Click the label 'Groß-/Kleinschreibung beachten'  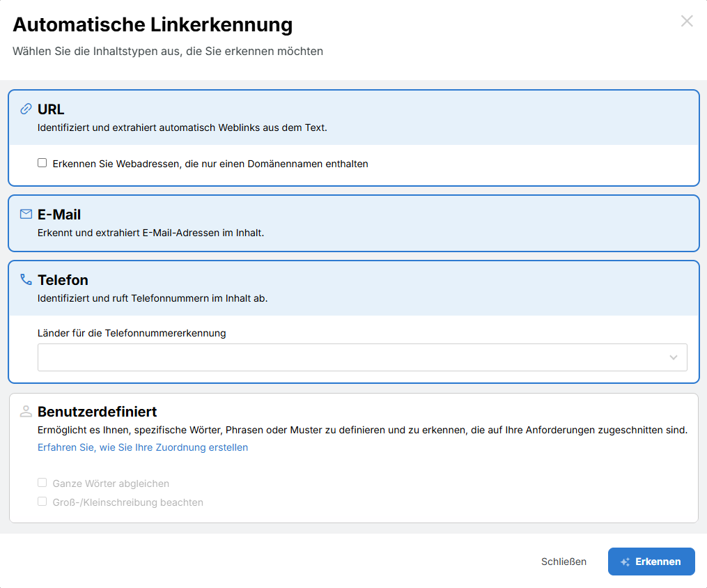[x=127, y=502]
